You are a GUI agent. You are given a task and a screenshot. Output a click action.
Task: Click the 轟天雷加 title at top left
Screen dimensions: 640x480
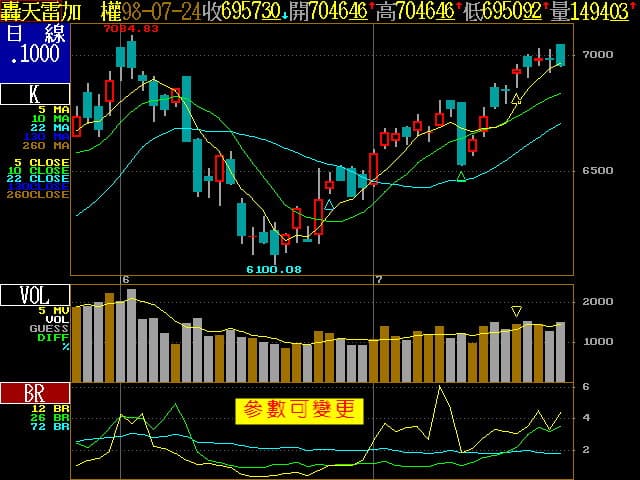click(x=44, y=12)
